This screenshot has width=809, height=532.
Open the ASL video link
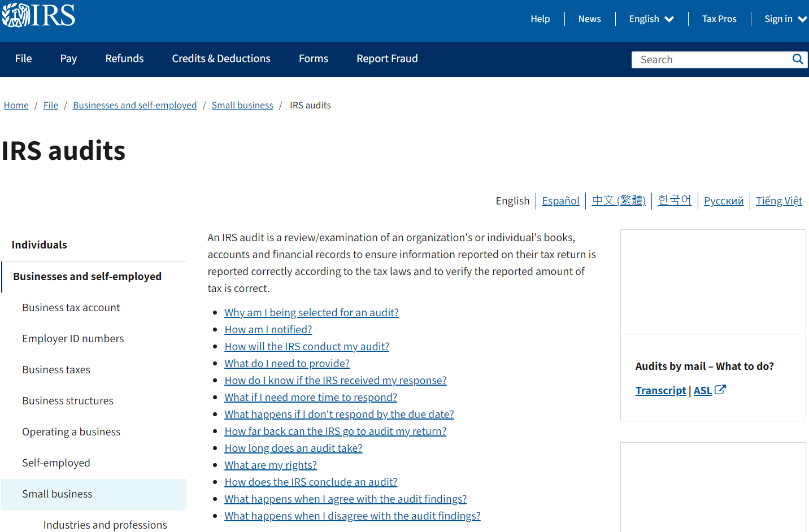pyautogui.click(x=703, y=391)
